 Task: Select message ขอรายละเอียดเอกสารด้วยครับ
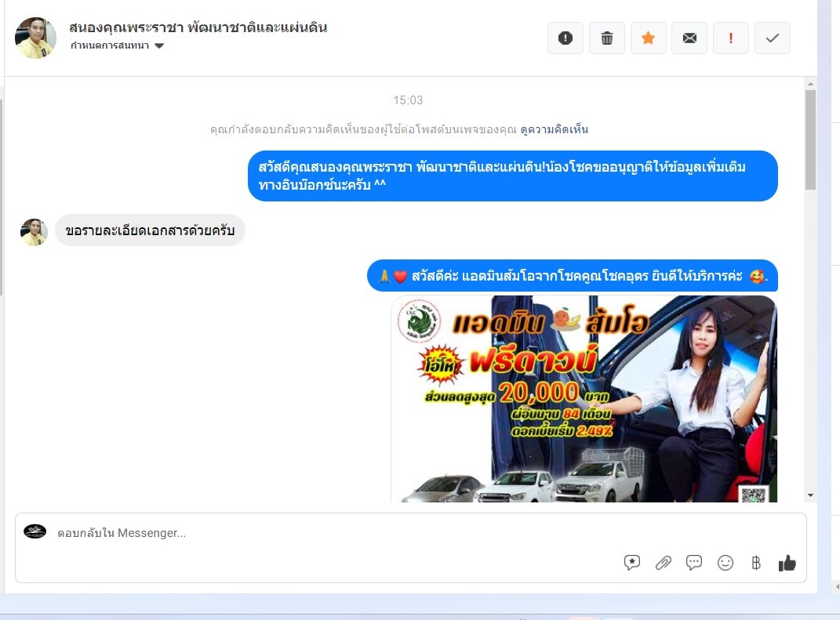coord(150,230)
